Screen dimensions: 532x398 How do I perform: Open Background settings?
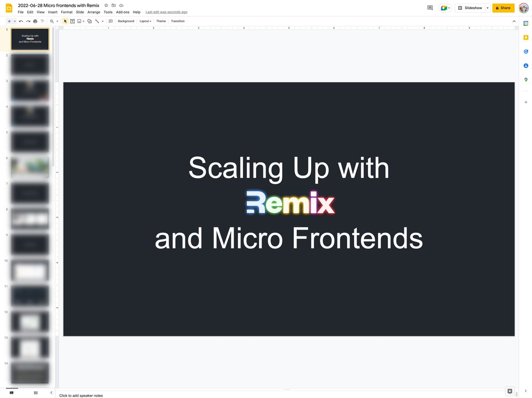[126, 21]
